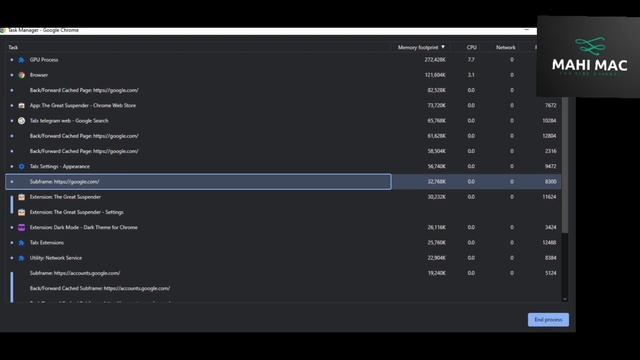The width and height of the screenshot is (640, 360).
Task: Click the 22,904K memory value
Action: point(436,258)
